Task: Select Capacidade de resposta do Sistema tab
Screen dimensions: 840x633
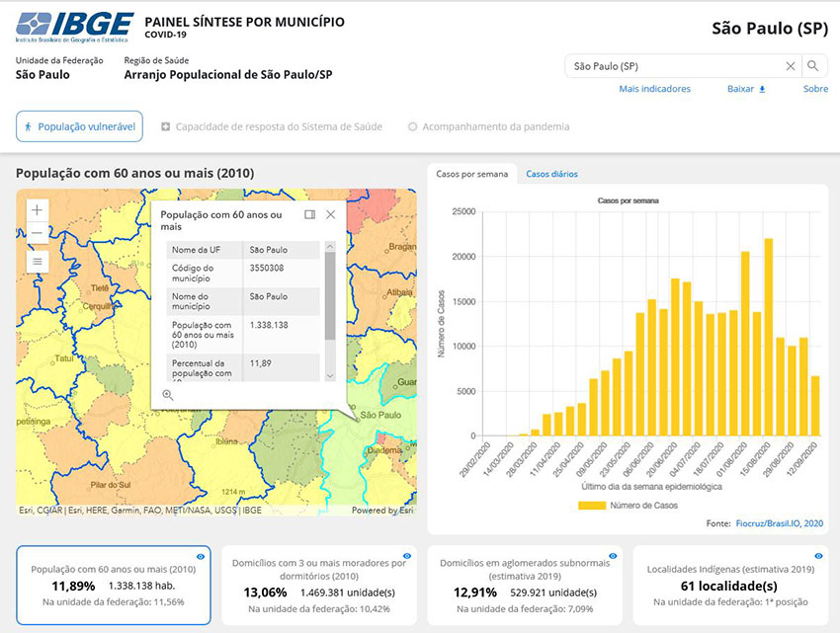Action: coord(274,126)
